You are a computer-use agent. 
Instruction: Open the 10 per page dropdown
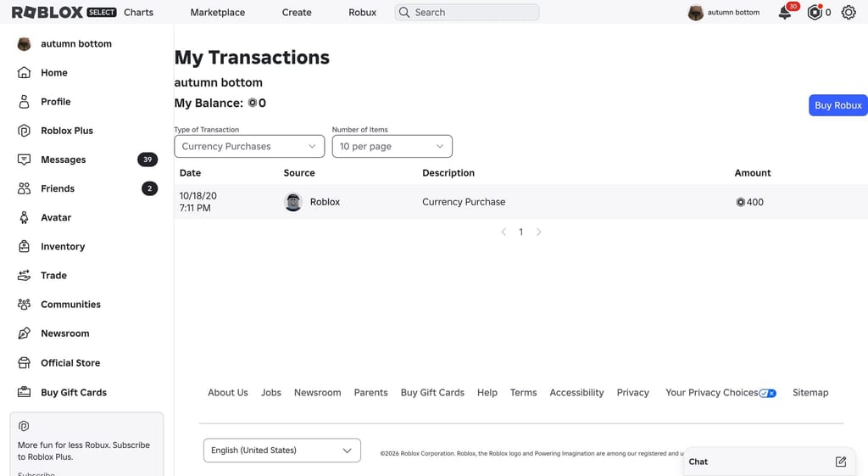click(x=392, y=146)
